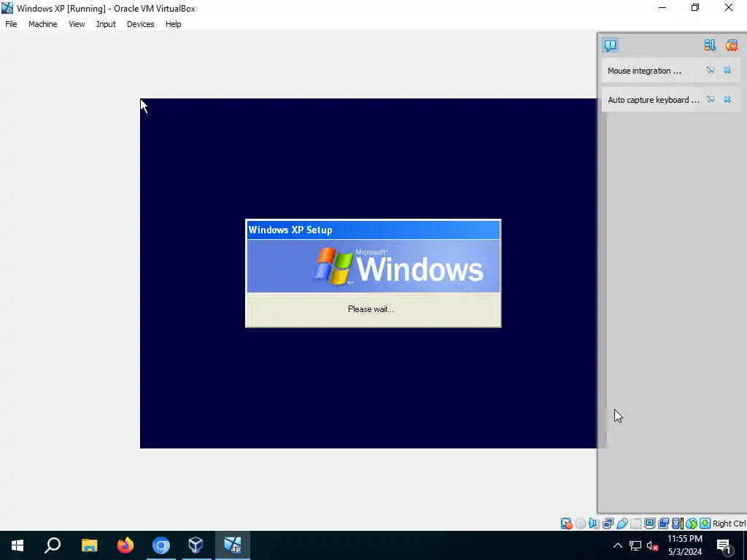This screenshot has height=560, width=747.
Task: Click the Mouse integration do-not-show-again icon
Action: pyautogui.click(x=711, y=71)
